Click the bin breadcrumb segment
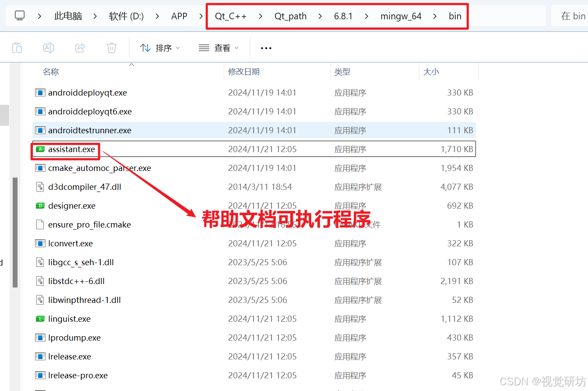This screenshot has width=588, height=391. tap(455, 16)
